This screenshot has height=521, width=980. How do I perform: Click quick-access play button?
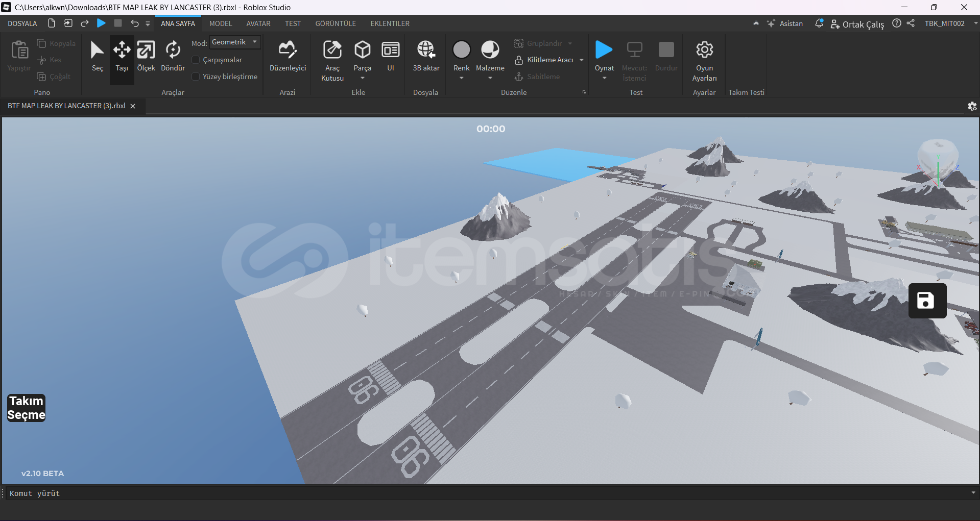[101, 23]
